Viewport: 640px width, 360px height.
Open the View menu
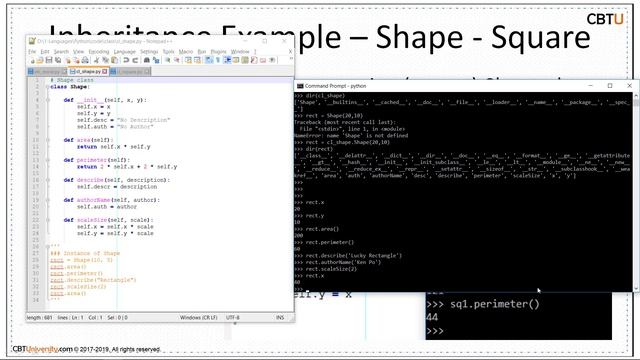tap(78, 51)
